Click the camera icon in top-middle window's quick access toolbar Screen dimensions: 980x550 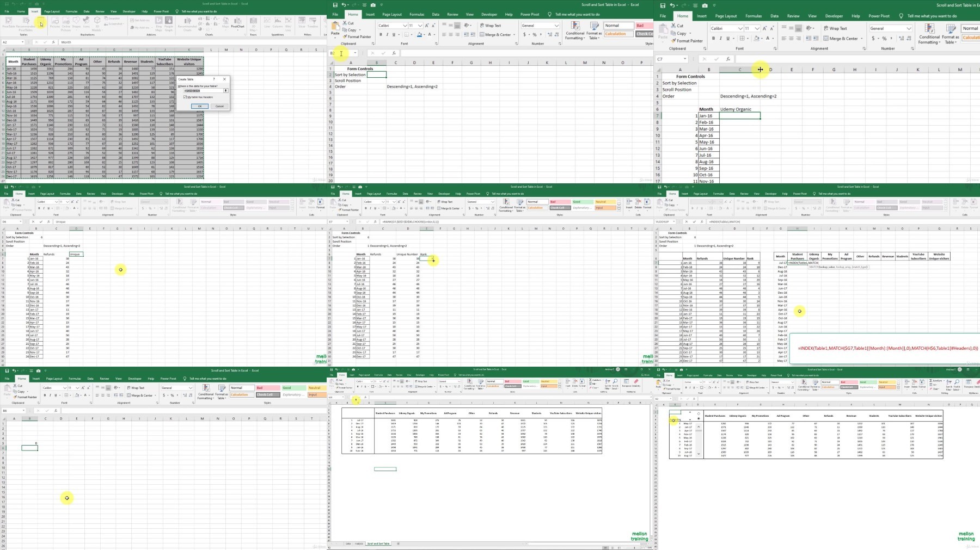[x=373, y=5]
